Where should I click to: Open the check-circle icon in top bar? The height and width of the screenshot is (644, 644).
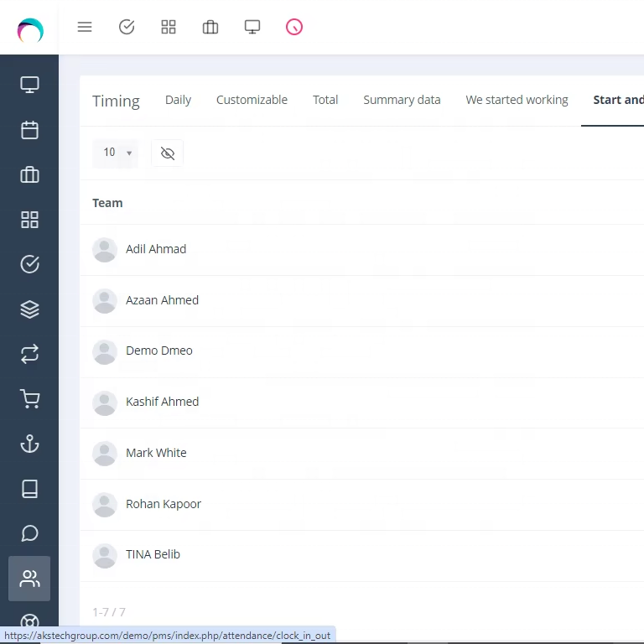[x=127, y=27]
